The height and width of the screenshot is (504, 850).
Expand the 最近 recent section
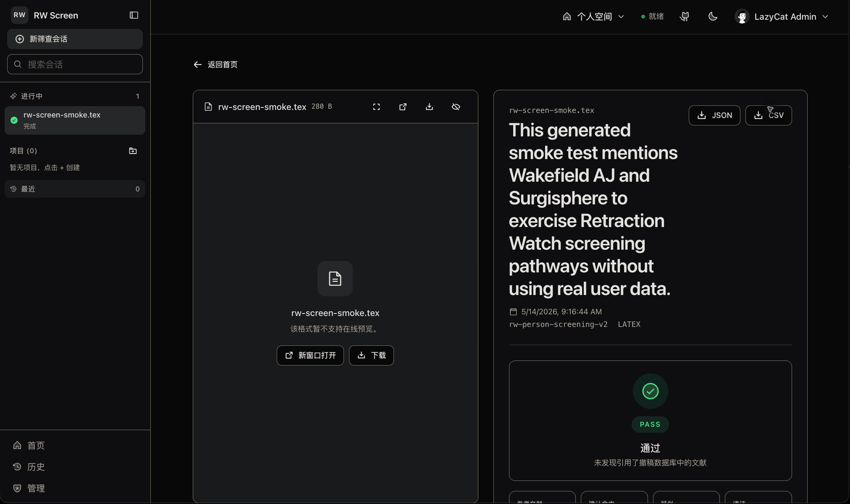click(x=75, y=189)
